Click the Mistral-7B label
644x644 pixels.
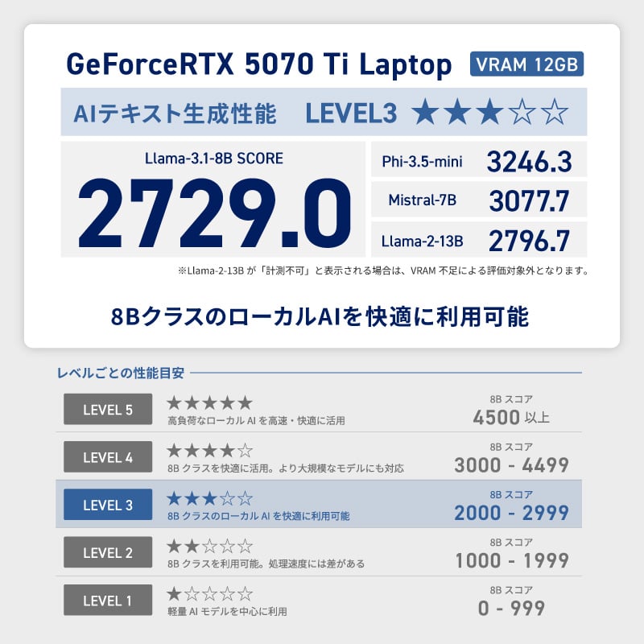pos(422,200)
